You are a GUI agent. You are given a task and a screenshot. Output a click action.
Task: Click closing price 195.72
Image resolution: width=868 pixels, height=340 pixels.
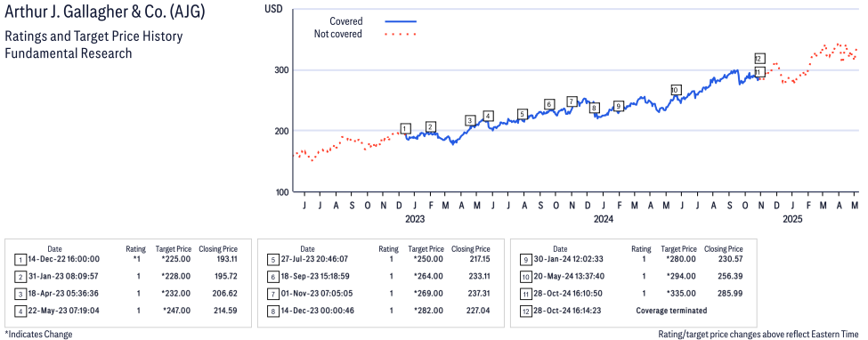tap(225, 276)
